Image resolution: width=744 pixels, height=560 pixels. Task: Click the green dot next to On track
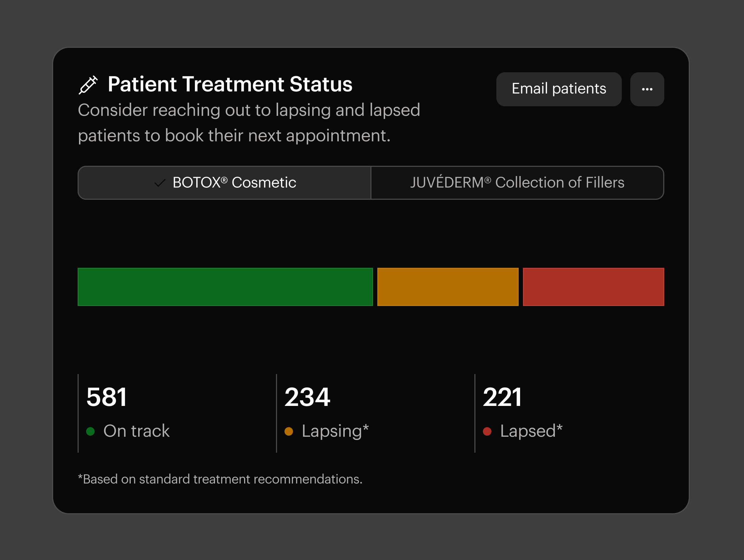click(x=90, y=431)
